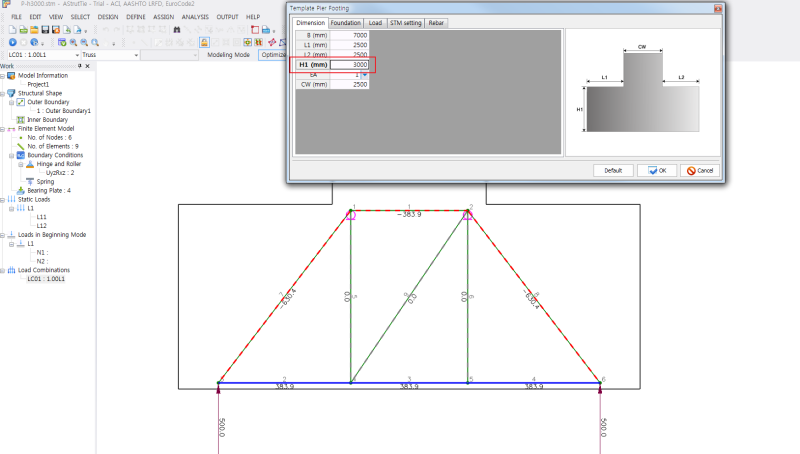Click the green-yellow node display icon

coord(247,42)
